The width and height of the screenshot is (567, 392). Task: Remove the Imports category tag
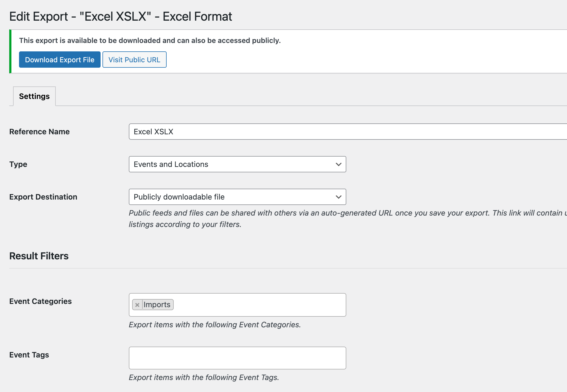click(x=137, y=305)
